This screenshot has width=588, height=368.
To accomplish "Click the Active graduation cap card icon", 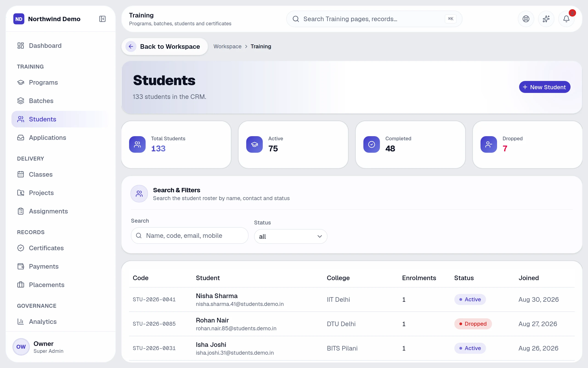I will click(254, 144).
